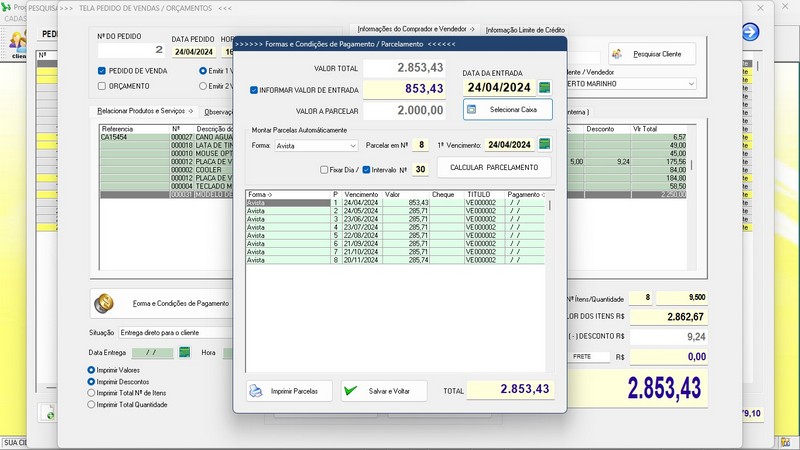Screen dimensions: 800x450
Task: Select Imprimir Total Quantidade radio option
Action: pyautogui.click(x=93, y=405)
